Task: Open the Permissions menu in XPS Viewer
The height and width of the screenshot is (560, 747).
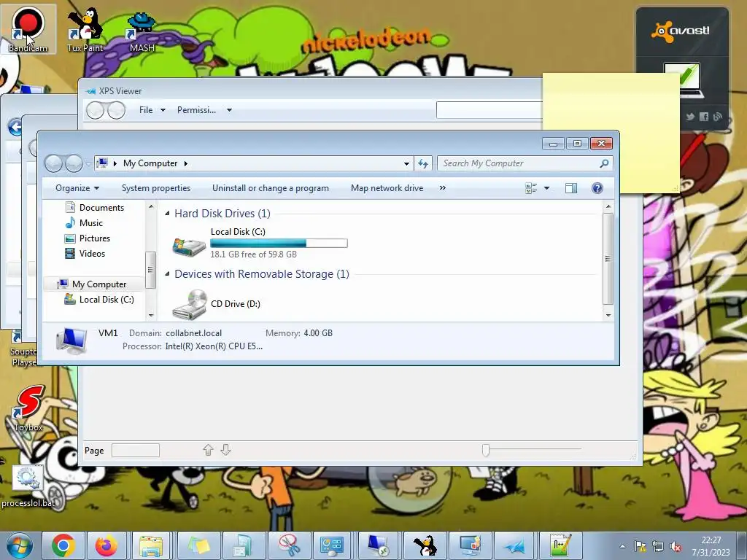Action: click(x=204, y=110)
